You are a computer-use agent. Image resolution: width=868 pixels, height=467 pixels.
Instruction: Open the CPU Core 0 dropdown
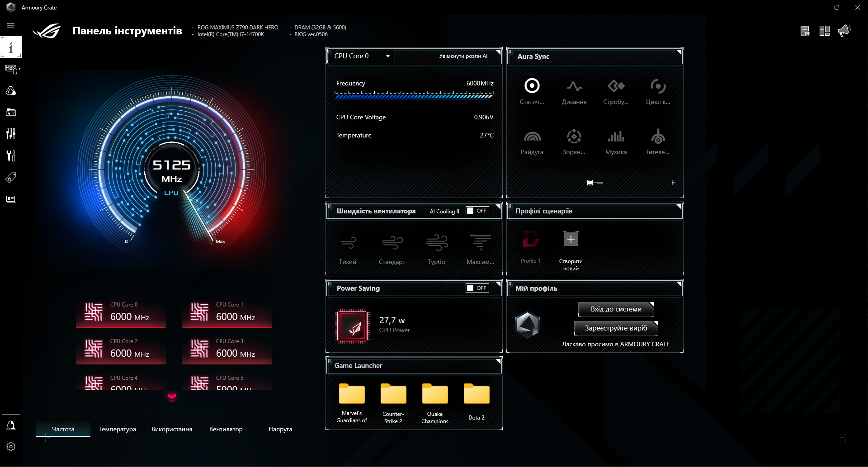click(x=360, y=56)
